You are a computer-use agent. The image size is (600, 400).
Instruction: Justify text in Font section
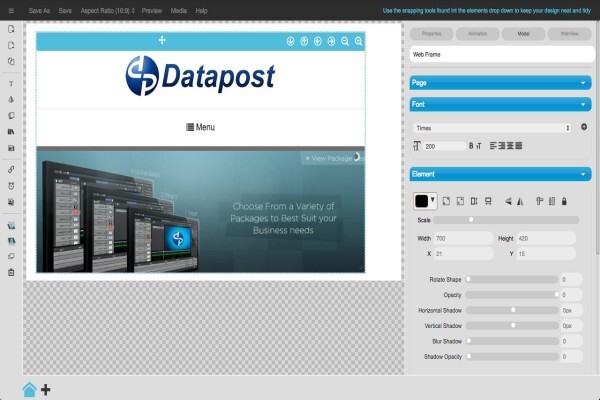click(x=518, y=145)
